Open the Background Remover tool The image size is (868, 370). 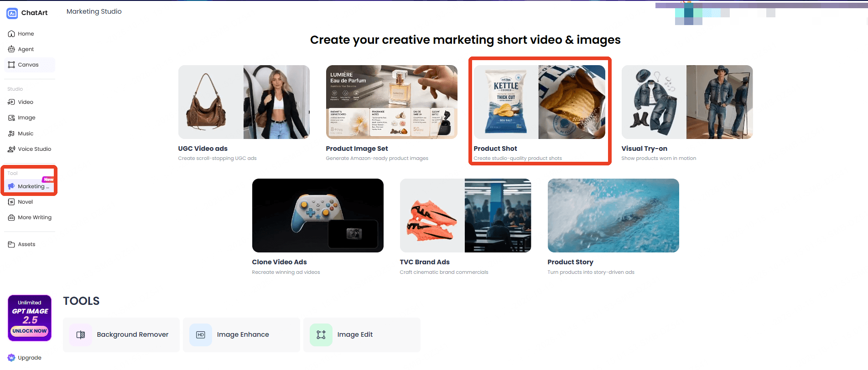pyautogui.click(x=121, y=335)
